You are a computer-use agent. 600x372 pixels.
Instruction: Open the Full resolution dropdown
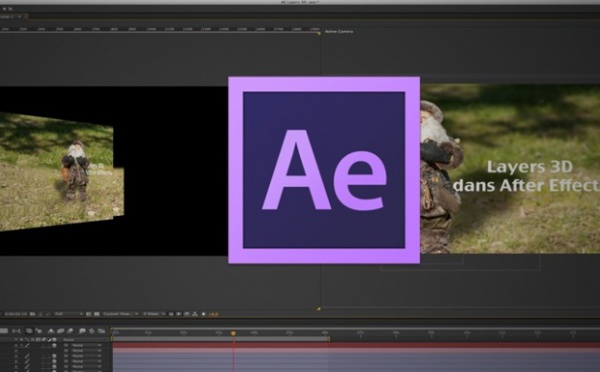pos(69,314)
